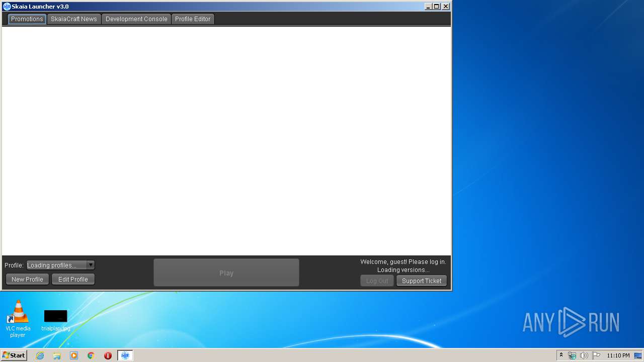Click the Edit Profile button
Screen dimensions: 644x362
73,279
